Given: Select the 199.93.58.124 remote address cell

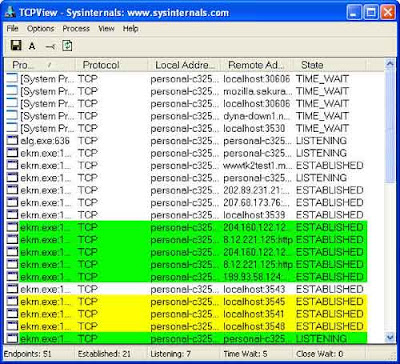Looking at the screenshot, I should point(256,277).
